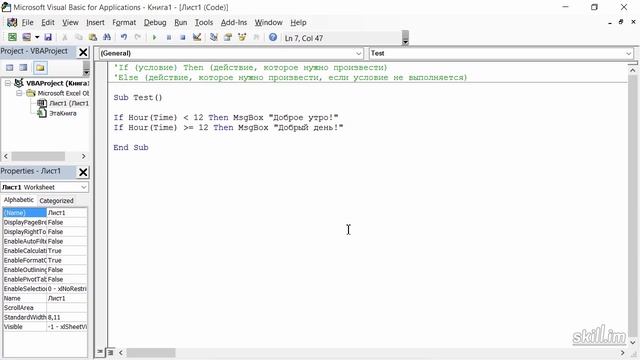Open the (General) object dropdown
640x360 pixels.
pyautogui.click(x=358, y=53)
